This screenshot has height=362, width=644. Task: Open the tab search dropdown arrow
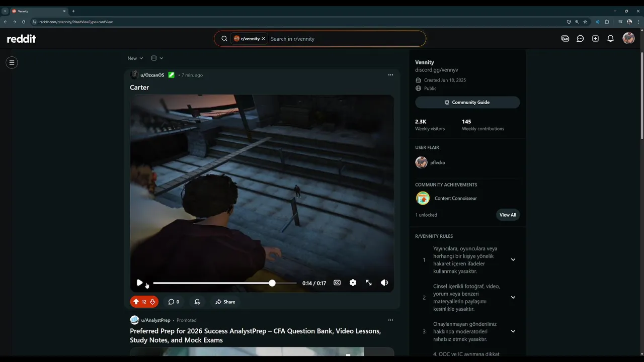tap(5, 11)
